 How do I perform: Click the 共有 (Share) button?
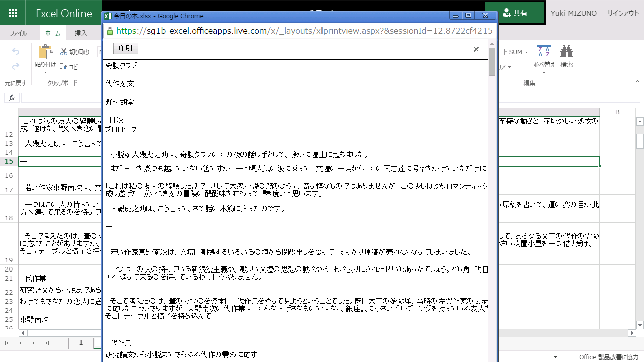click(514, 13)
